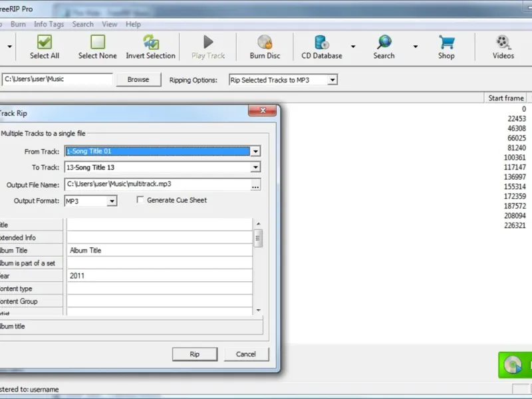Select the start frame value 66025
The image size is (532, 399).
(x=517, y=138)
